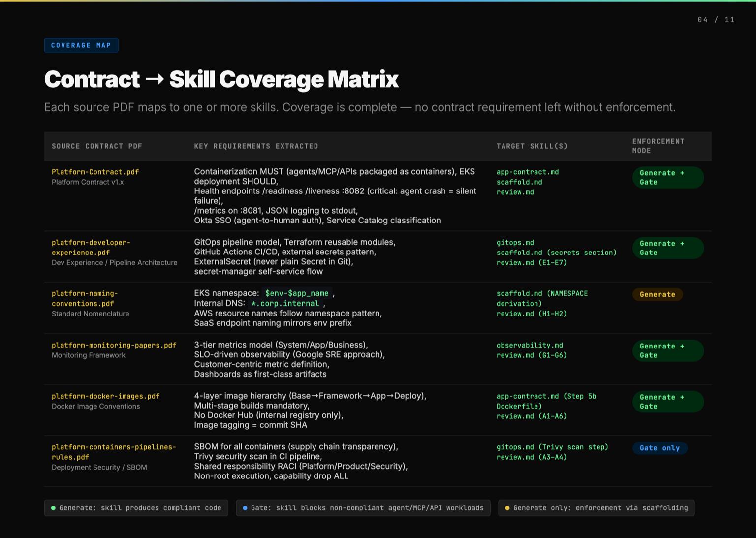Click Dashboards as first-class artifacts line
The image size is (756, 538).
[260, 374]
